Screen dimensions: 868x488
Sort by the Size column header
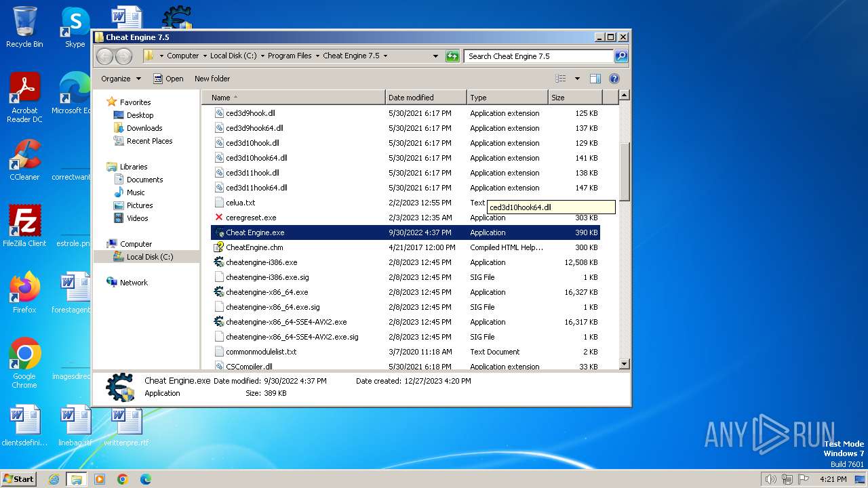pyautogui.click(x=575, y=98)
